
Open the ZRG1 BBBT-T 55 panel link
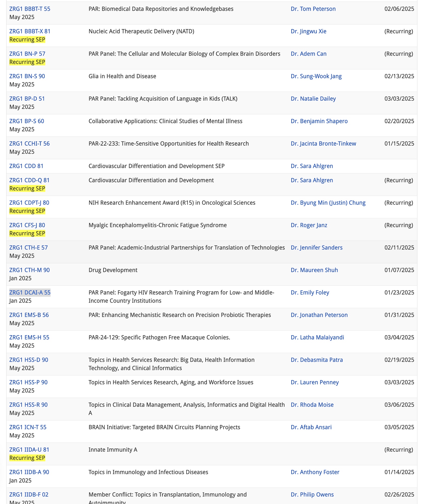30,9
